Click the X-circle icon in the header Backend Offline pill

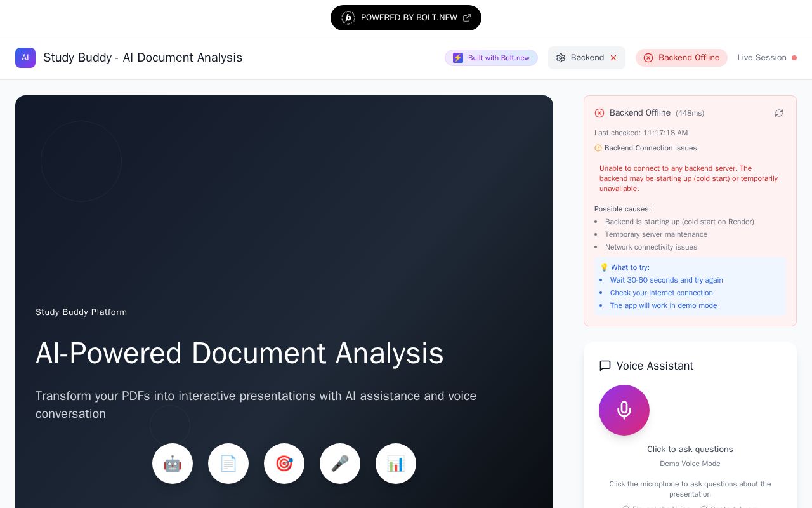pos(648,58)
